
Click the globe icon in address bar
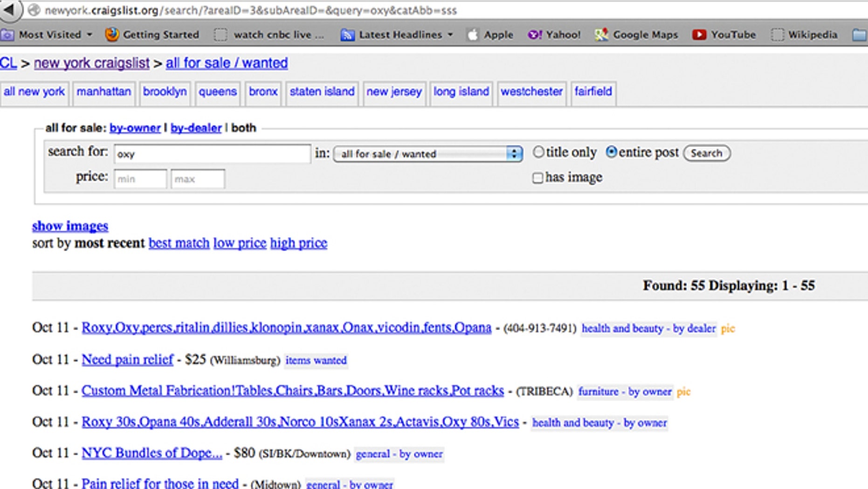point(34,10)
